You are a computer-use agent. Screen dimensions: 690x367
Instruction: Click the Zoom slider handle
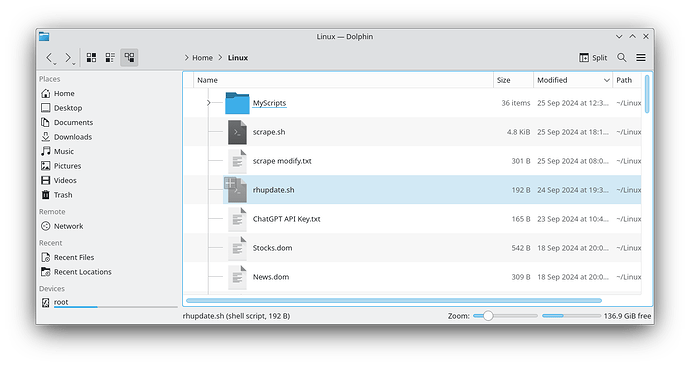coord(488,316)
